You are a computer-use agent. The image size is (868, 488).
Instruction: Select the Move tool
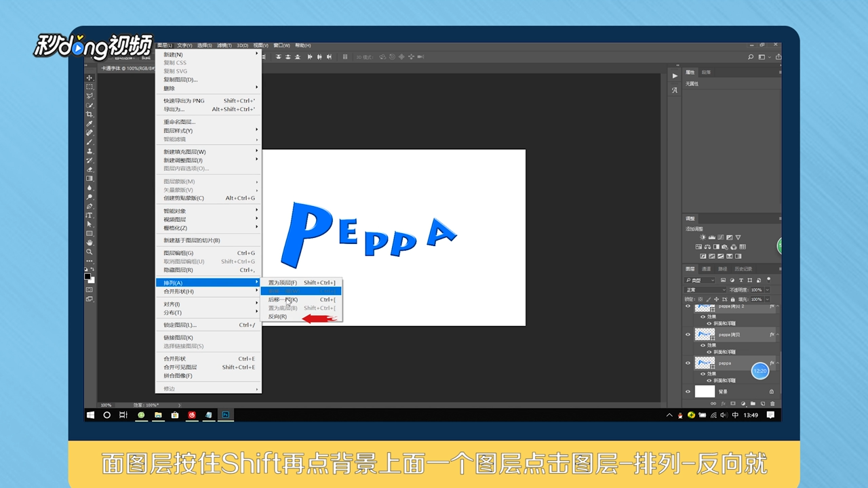pos(89,78)
